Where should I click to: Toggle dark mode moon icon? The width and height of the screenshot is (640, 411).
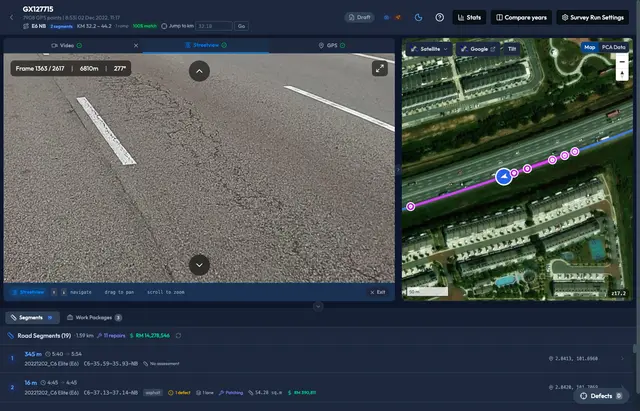click(x=418, y=17)
